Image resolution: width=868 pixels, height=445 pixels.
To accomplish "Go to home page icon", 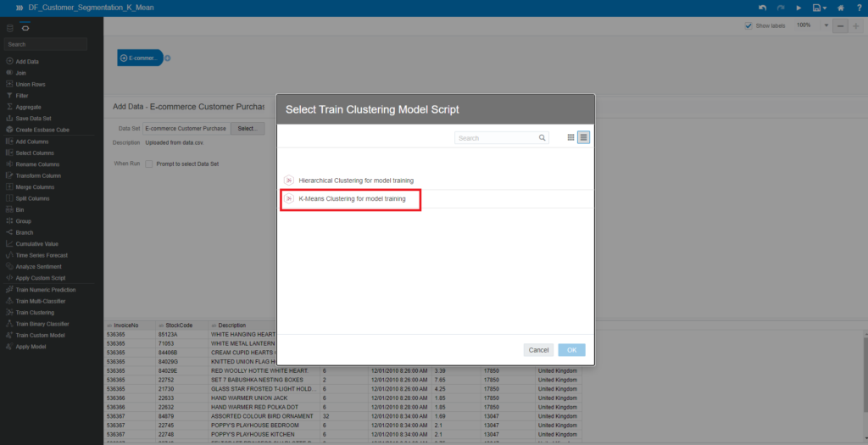I will coord(840,8).
